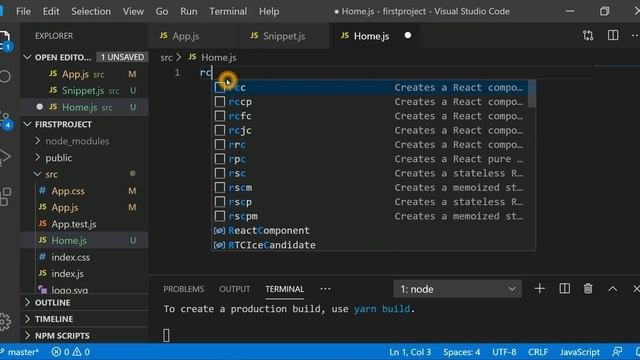The width and height of the screenshot is (640, 360).
Task: Change indentation via Spaces: 4
Action: click(462, 352)
